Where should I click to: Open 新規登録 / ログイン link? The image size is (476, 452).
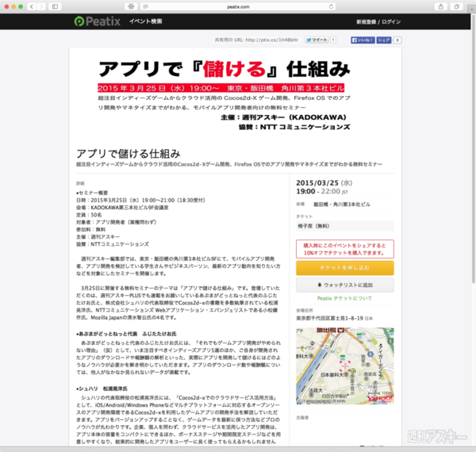pyautogui.click(x=378, y=22)
